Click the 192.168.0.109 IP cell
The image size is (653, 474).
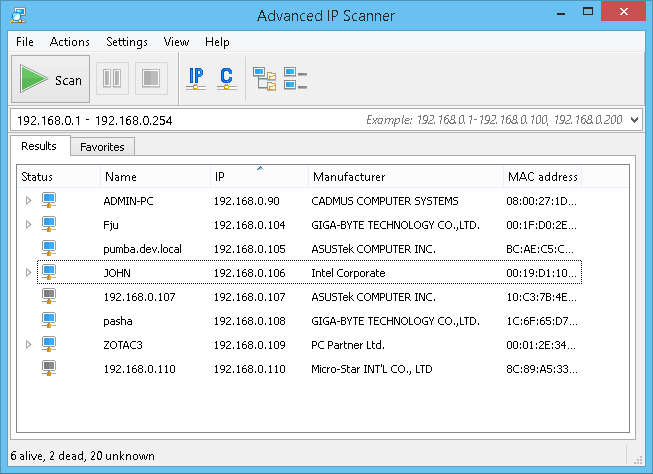[249, 345]
